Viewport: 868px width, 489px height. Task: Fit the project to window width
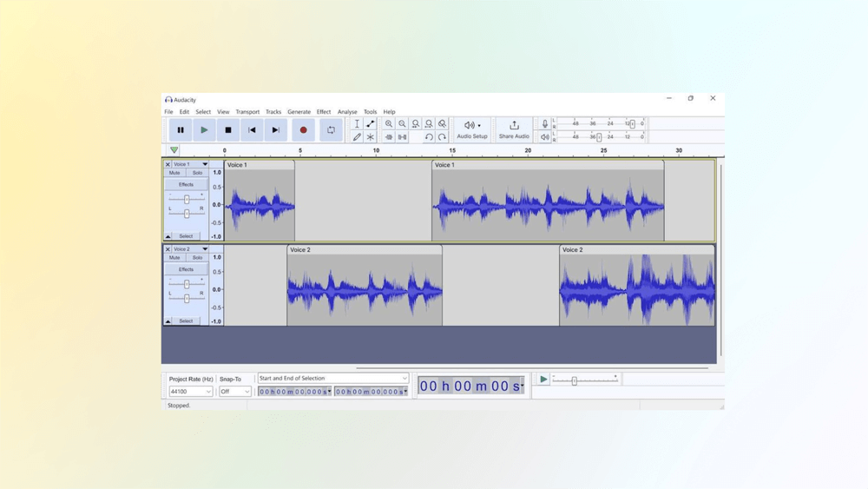pyautogui.click(x=429, y=124)
